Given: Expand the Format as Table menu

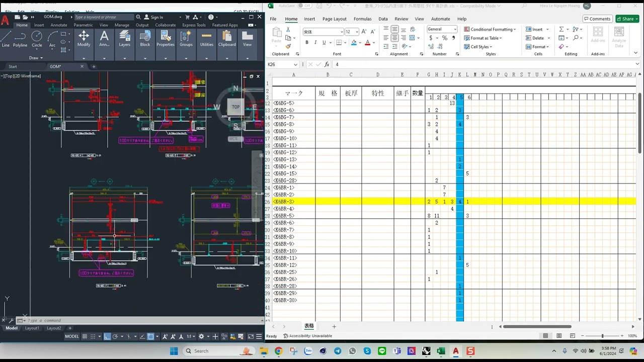Looking at the screenshot, I should tap(483, 38).
